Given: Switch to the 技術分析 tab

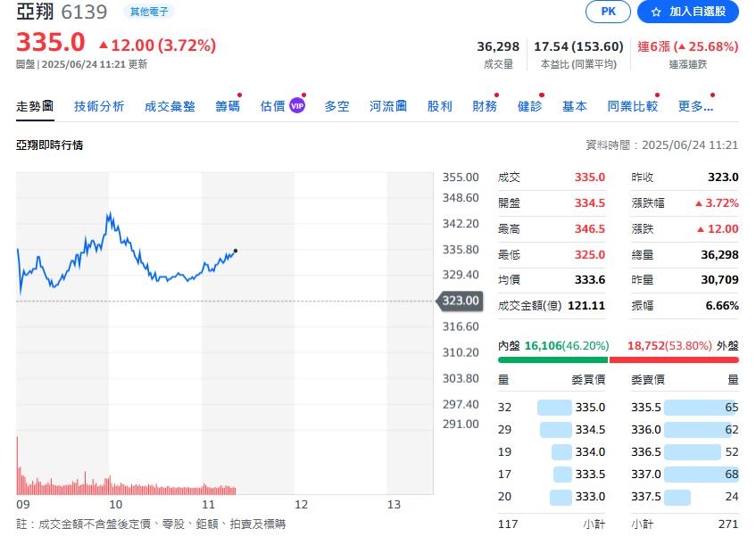Looking at the screenshot, I should click(99, 104).
